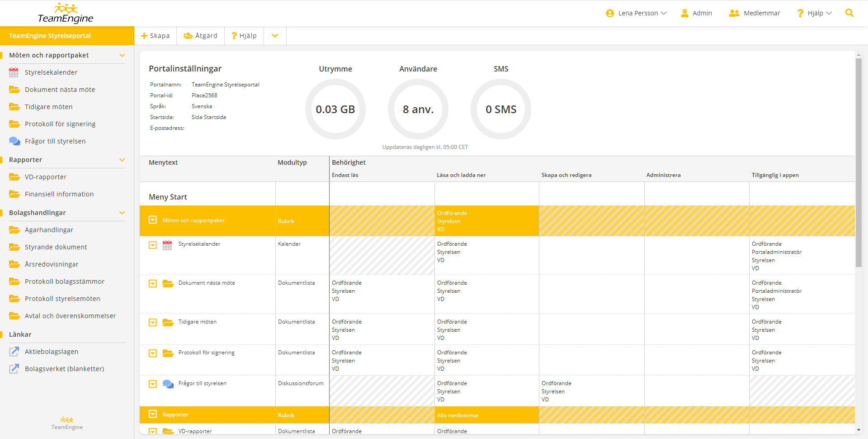Click the Medlemmar group icon

pos(734,14)
